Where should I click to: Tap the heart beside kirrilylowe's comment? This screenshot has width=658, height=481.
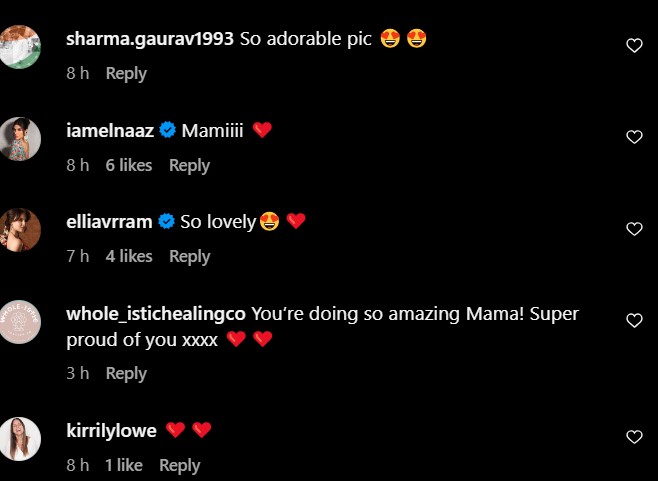[x=633, y=437]
